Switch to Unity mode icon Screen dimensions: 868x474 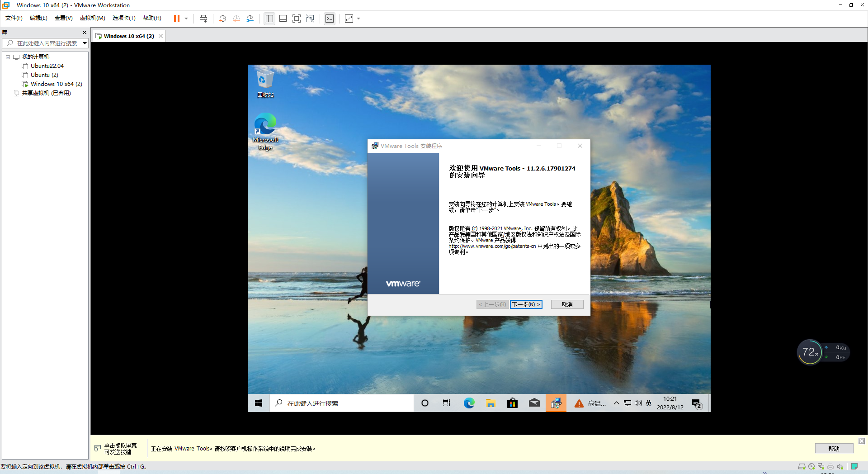pos(310,19)
